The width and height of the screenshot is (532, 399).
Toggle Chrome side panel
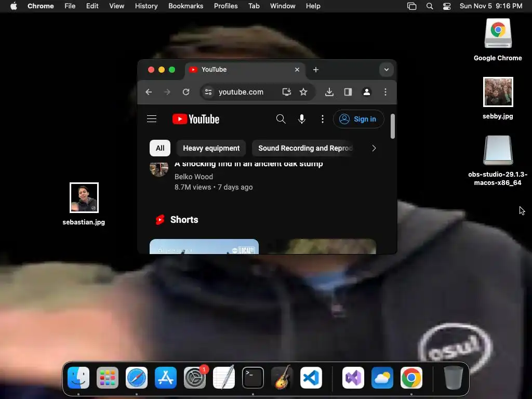point(348,92)
